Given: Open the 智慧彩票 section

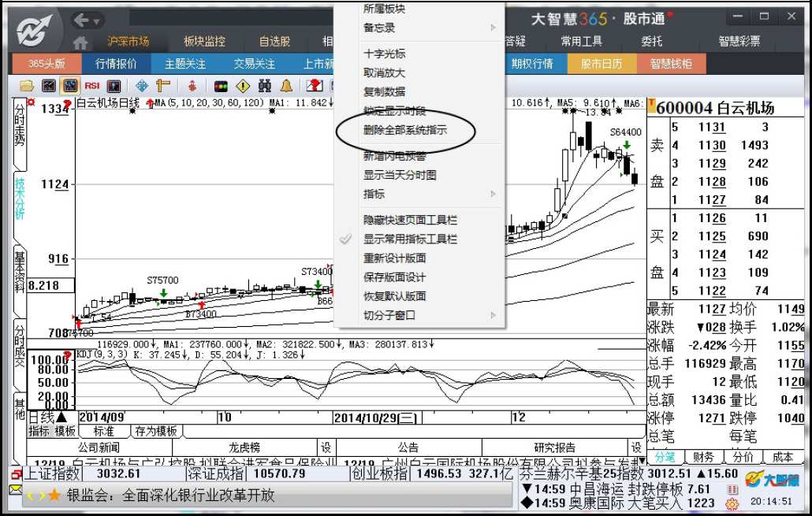Looking at the screenshot, I should click(x=739, y=42).
